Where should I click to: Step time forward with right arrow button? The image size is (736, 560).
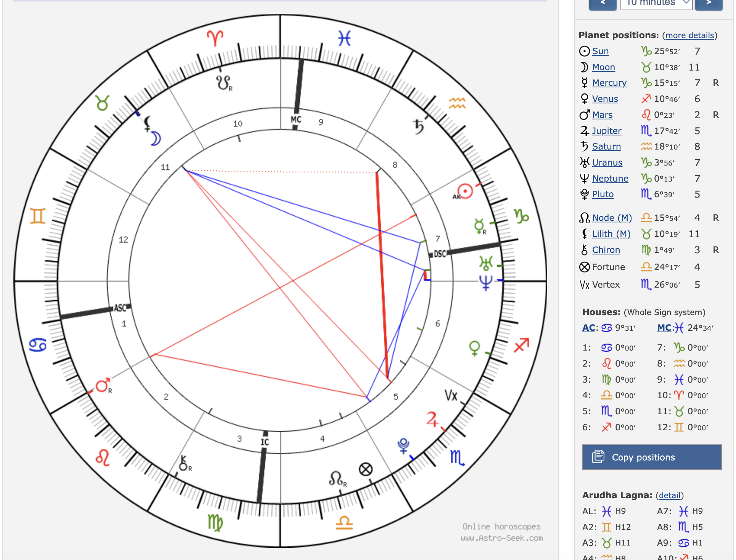[x=709, y=3]
